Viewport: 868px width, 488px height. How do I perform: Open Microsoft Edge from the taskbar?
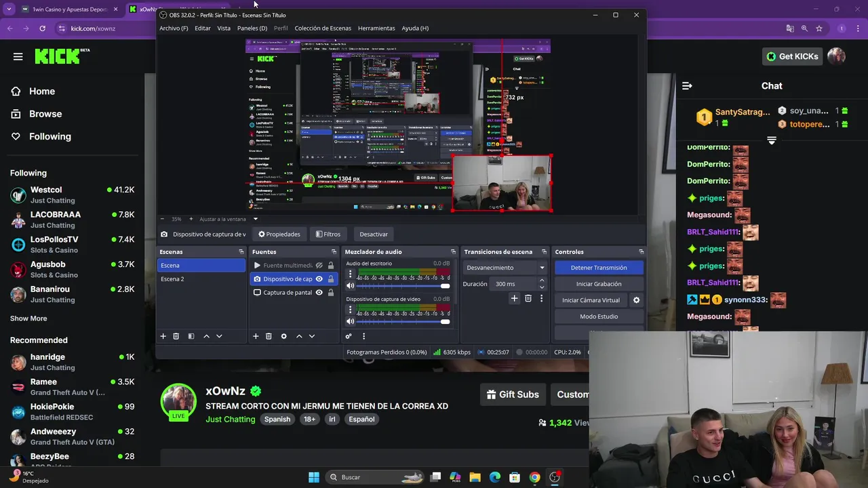click(495, 477)
